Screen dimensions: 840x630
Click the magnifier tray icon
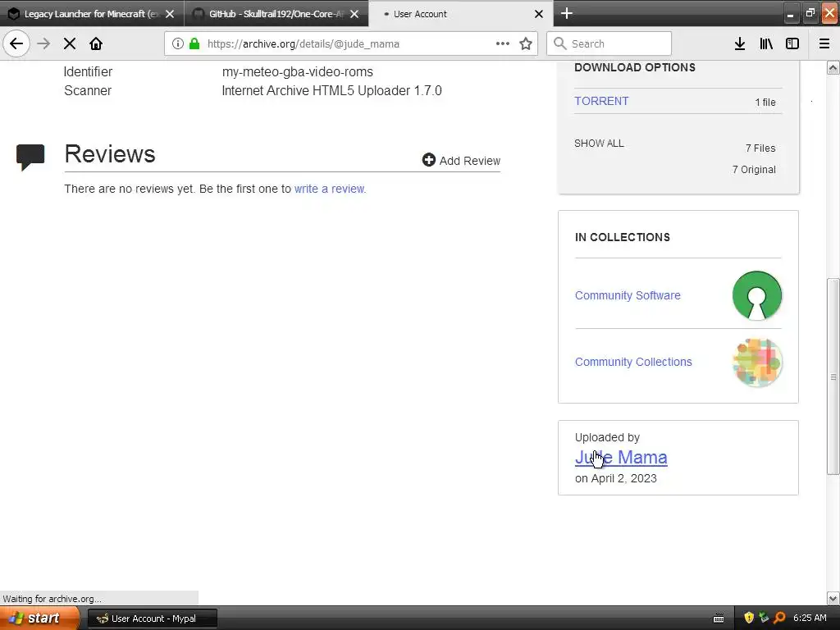780,618
